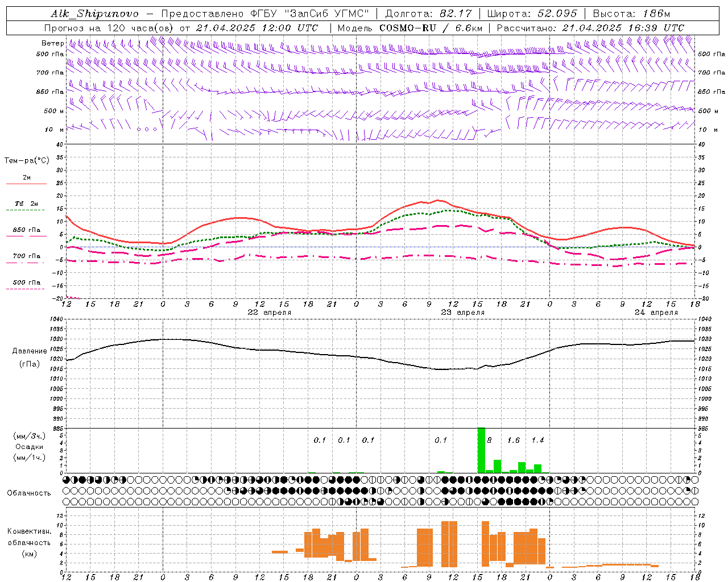
Task: Click the '23 апреля' date label
Action: [x=462, y=313]
